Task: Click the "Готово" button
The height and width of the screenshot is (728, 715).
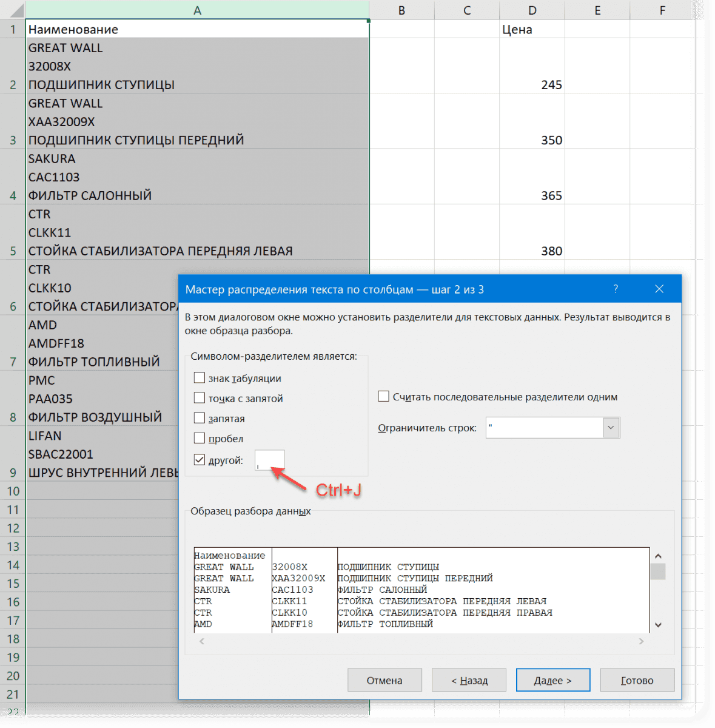Action: 637,679
